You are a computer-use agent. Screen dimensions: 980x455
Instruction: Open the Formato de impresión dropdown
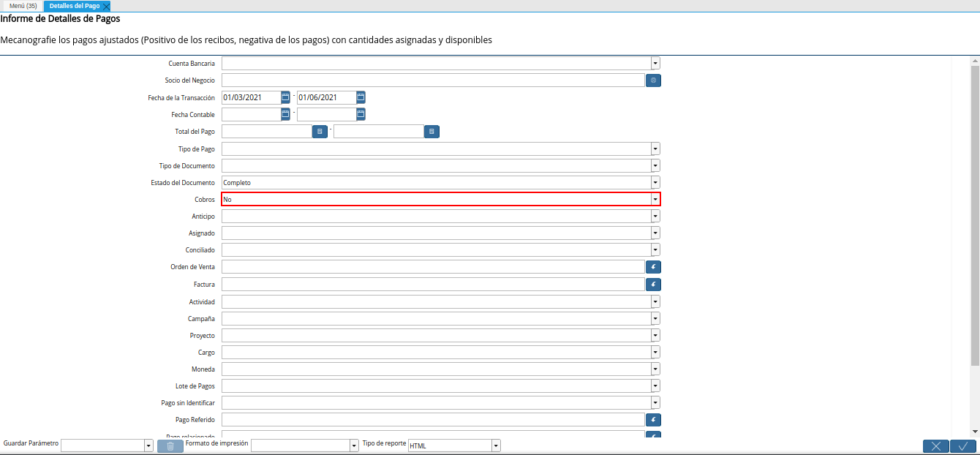click(353, 445)
